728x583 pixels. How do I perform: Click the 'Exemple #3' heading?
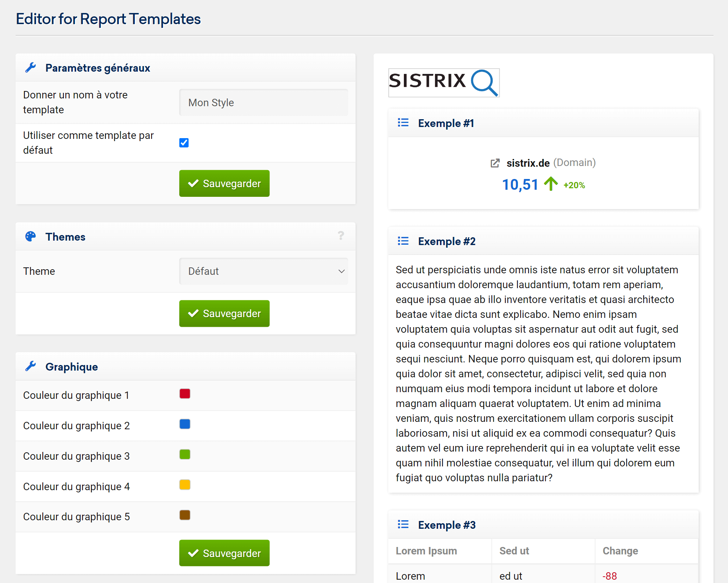[x=447, y=525]
